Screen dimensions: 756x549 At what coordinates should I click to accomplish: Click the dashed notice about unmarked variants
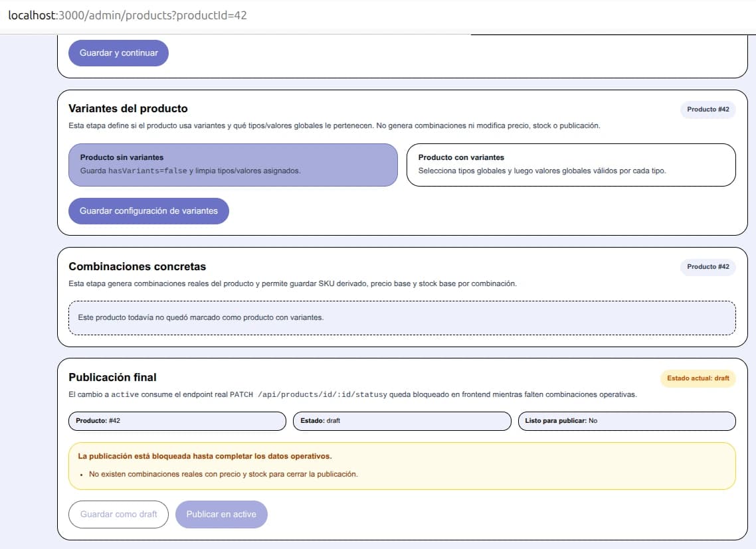[402, 318]
